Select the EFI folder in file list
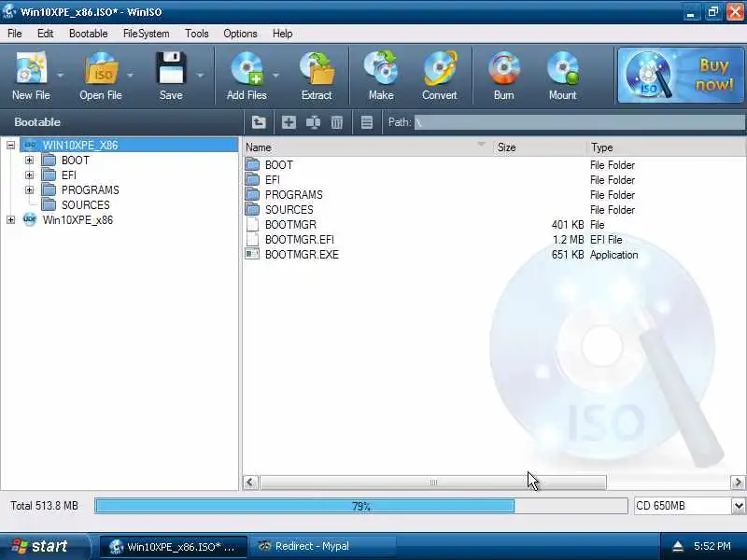This screenshot has height=560, width=747. tap(272, 180)
